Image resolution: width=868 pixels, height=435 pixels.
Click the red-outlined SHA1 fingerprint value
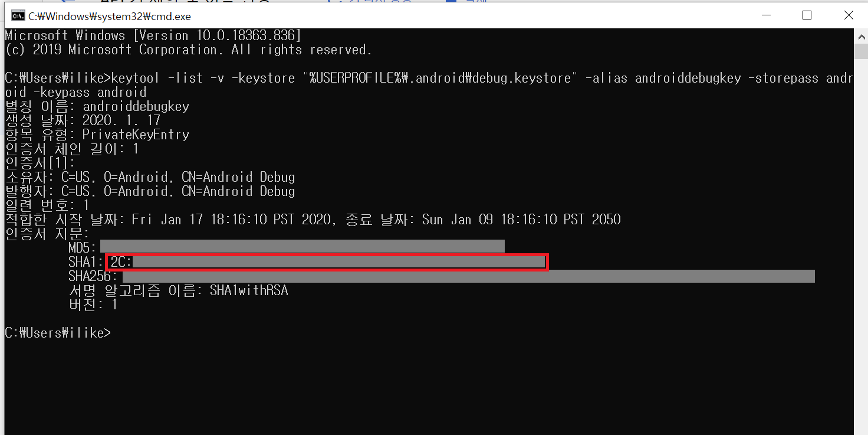[x=327, y=262]
